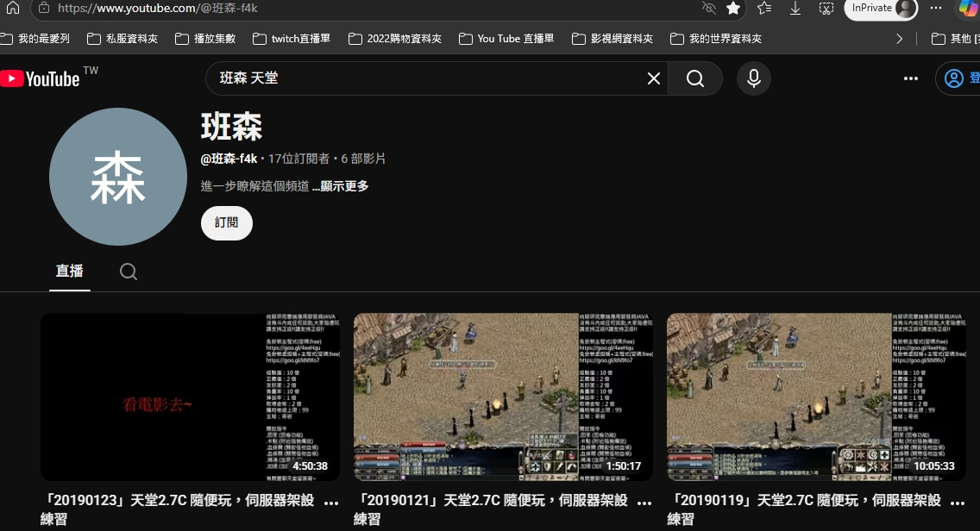Open the 其他 favorites folder
This screenshot has height=531, width=980.
955,39
